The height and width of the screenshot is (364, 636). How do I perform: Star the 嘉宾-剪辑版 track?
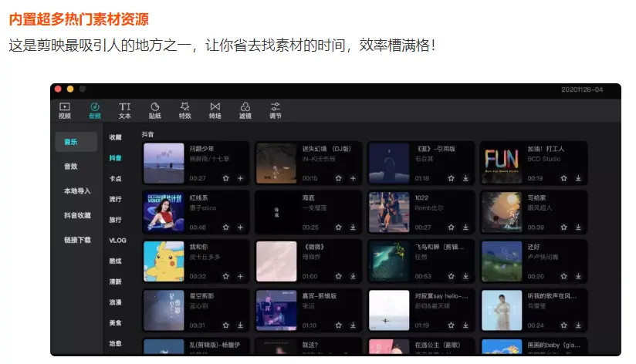338,325
